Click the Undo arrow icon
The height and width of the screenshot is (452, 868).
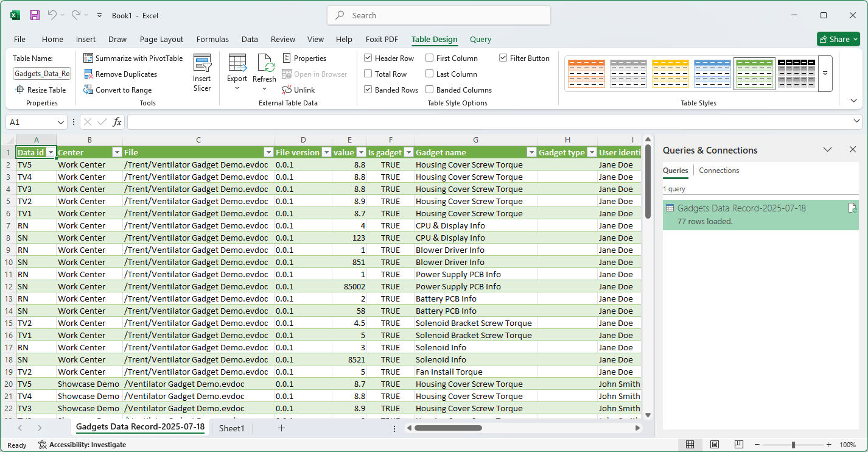[52, 15]
